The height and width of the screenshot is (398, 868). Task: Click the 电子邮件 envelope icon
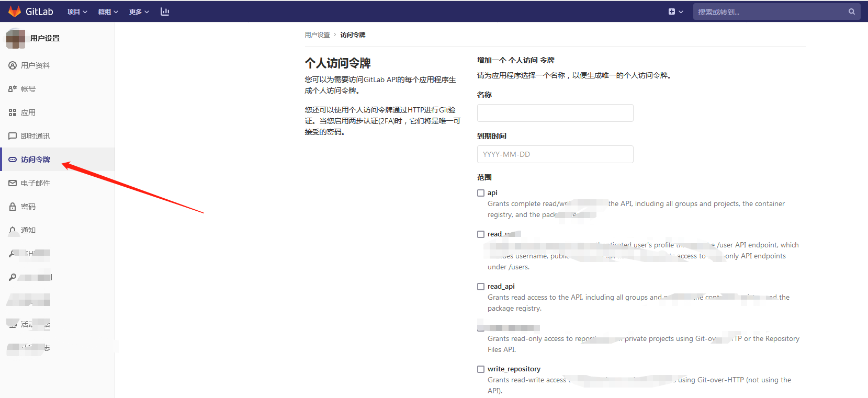[13, 183]
